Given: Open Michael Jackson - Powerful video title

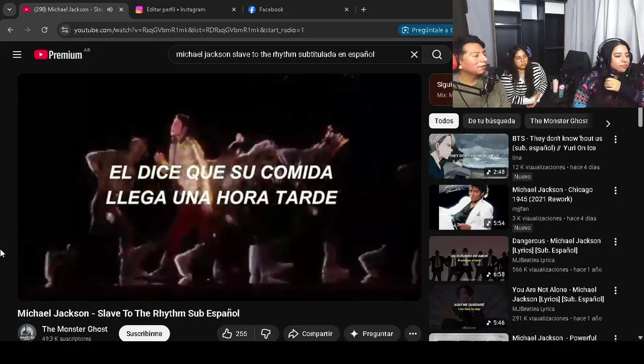Looking at the screenshot, I should pos(554,338).
